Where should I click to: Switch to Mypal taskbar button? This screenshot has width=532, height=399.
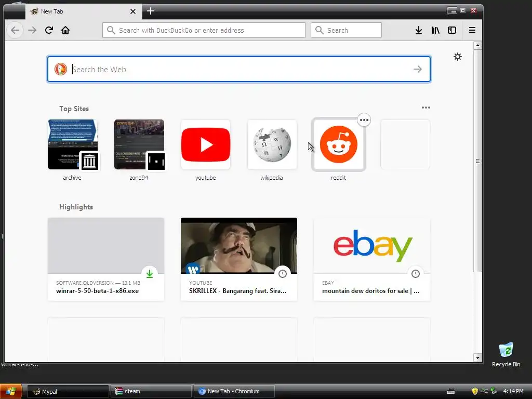(x=68, y=391)
